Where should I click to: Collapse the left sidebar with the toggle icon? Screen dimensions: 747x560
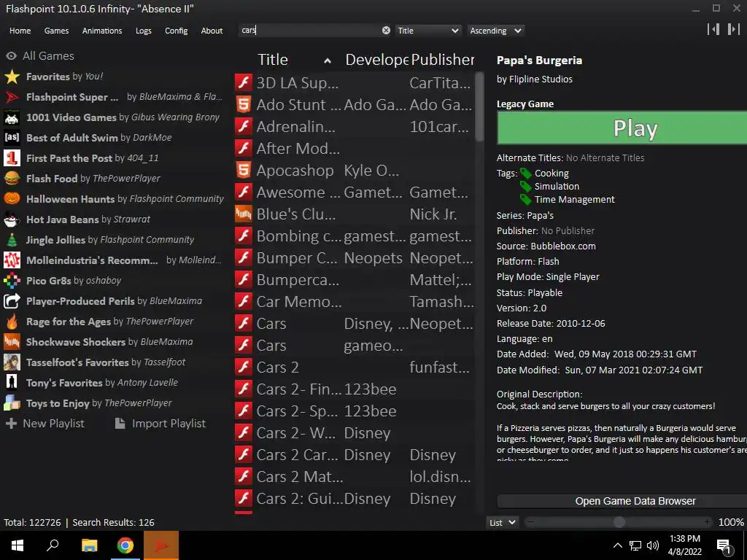[x=713, y=29]
